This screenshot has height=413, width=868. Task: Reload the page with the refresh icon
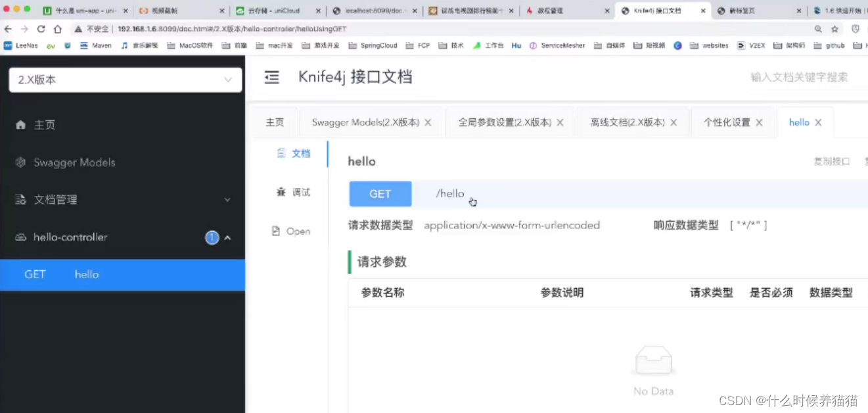click(41, 29)
